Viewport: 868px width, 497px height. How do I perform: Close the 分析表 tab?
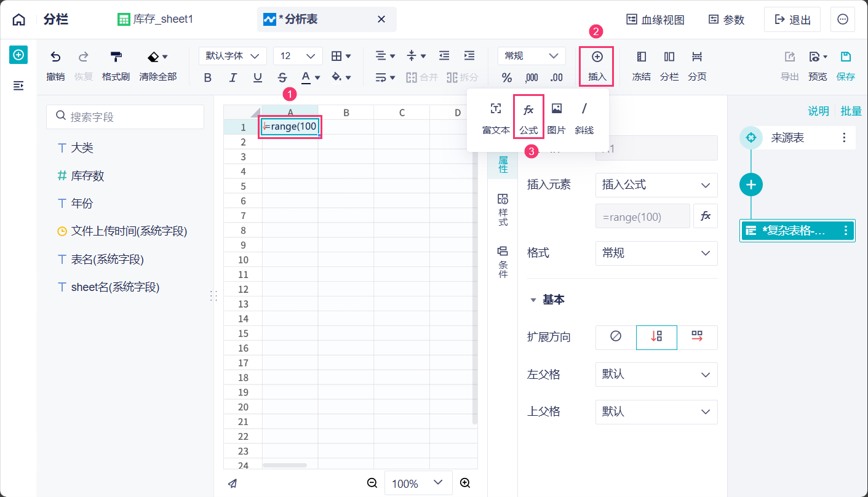381,20
